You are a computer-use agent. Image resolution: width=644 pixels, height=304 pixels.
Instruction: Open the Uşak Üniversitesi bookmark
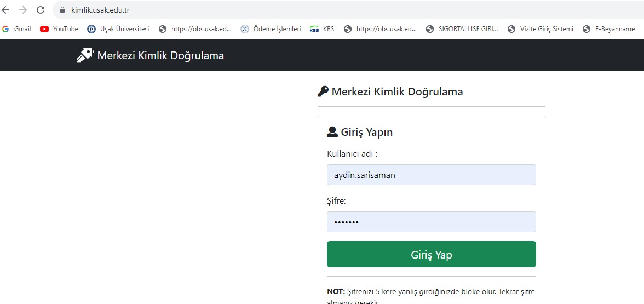pos(118,29)
